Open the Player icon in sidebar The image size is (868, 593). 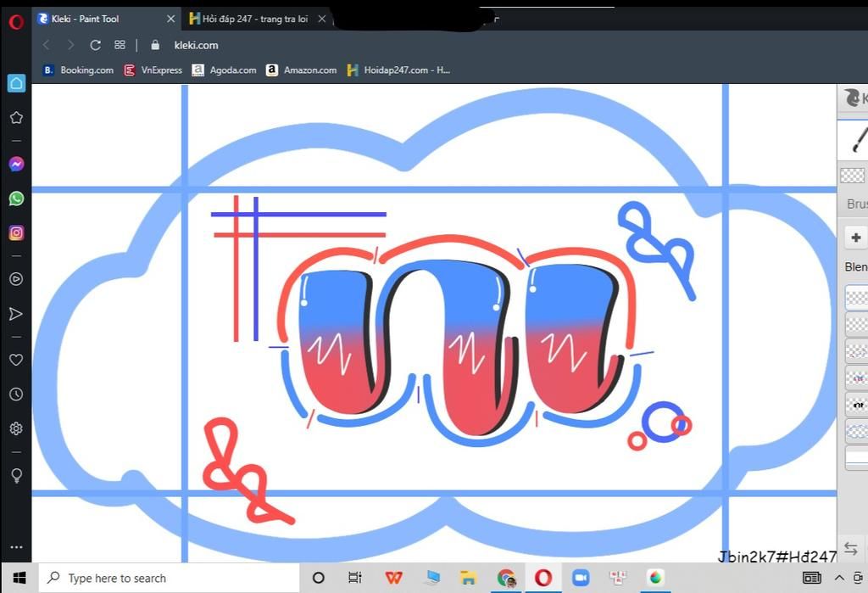click(x=16, y=279)
